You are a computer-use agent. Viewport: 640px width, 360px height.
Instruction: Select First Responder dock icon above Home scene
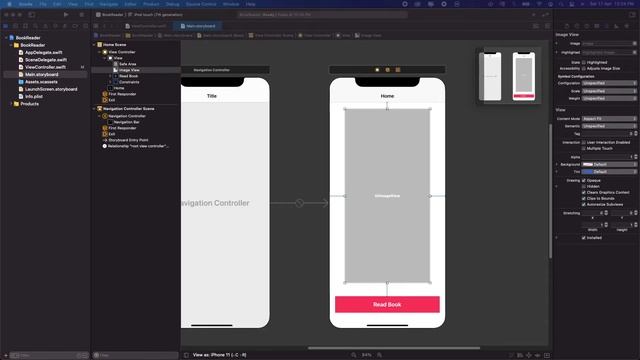[387, 70]
